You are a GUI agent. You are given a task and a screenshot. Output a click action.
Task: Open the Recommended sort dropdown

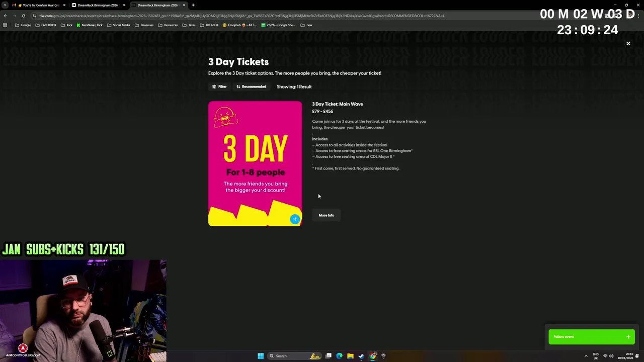pos(251,86)
